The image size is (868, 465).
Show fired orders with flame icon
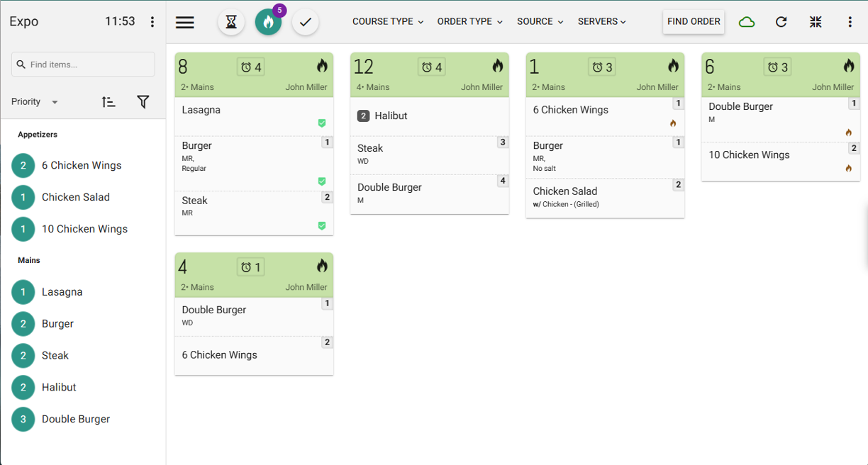click(x=268, y=22)
